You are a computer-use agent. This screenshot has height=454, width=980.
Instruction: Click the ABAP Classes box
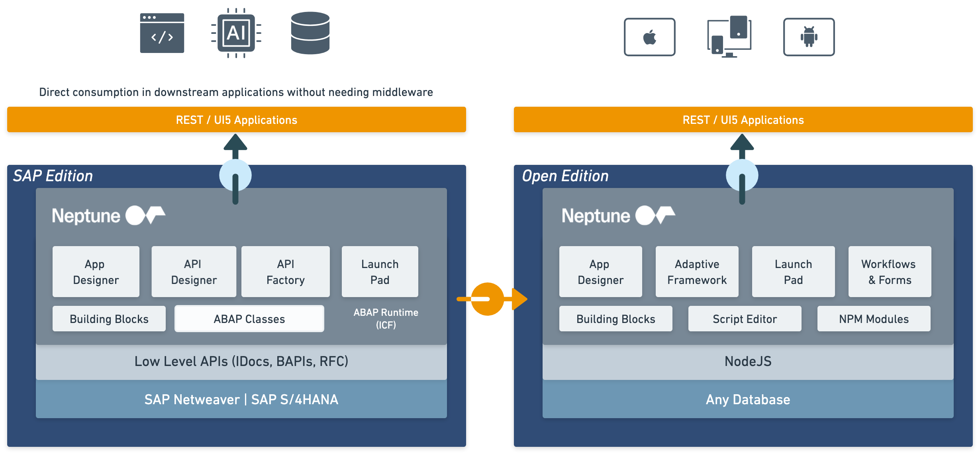tap(249, 319)
